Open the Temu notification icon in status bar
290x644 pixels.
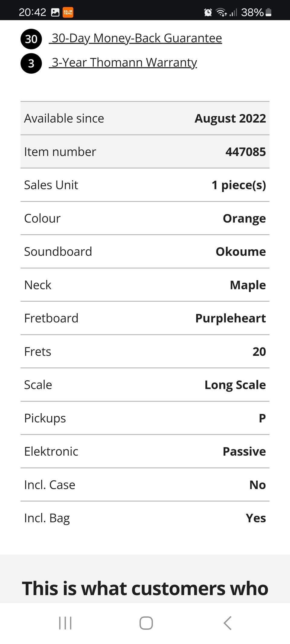68,12
